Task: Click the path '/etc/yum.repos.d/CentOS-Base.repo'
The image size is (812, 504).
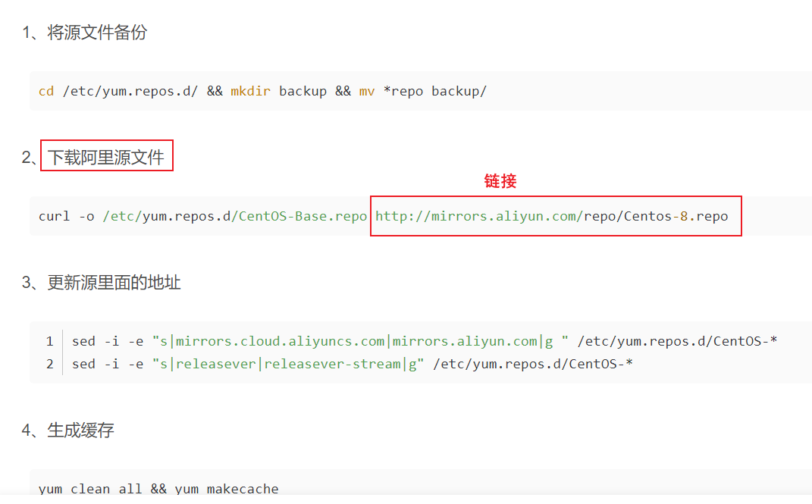Action: pyautogui.click(x=234, y=216)
